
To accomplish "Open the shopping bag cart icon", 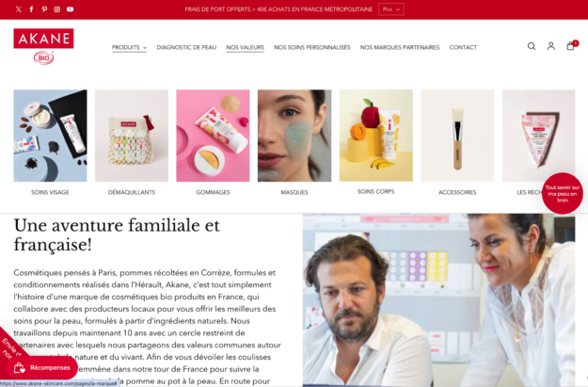I will coord(571,46).
